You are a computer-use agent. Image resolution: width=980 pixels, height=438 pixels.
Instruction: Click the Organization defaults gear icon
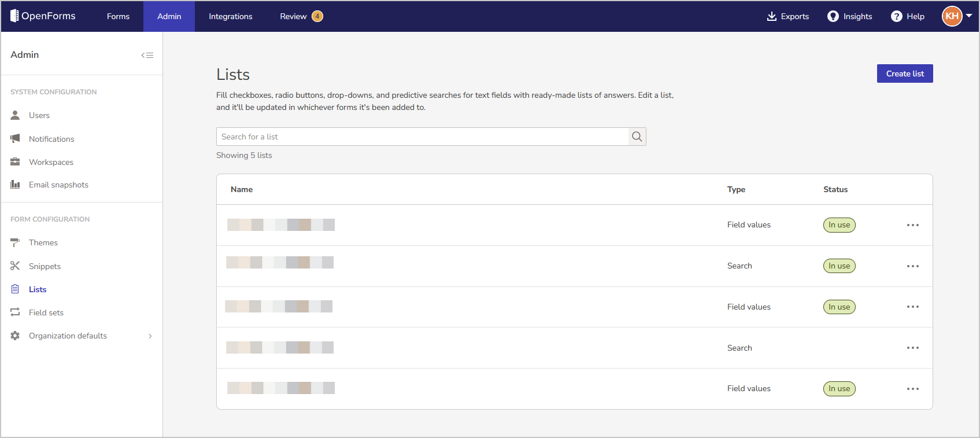[x=15, y=336]
